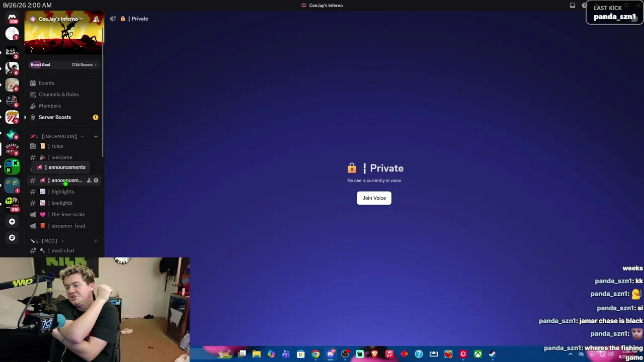Image resolution: width=644 pixels, height=362 pixels.
Task: Add a channel to the INFORMATION category
Action: click(x=96, y=136)
